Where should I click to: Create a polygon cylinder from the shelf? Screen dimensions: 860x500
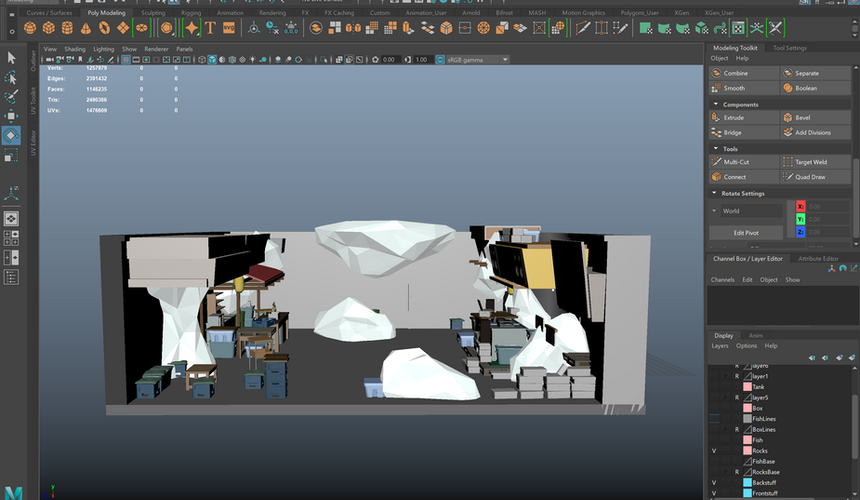pos(67,27)
